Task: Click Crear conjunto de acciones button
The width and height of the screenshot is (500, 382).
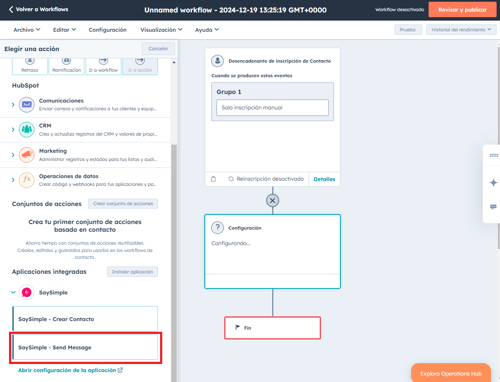Action: coord(123,204)
